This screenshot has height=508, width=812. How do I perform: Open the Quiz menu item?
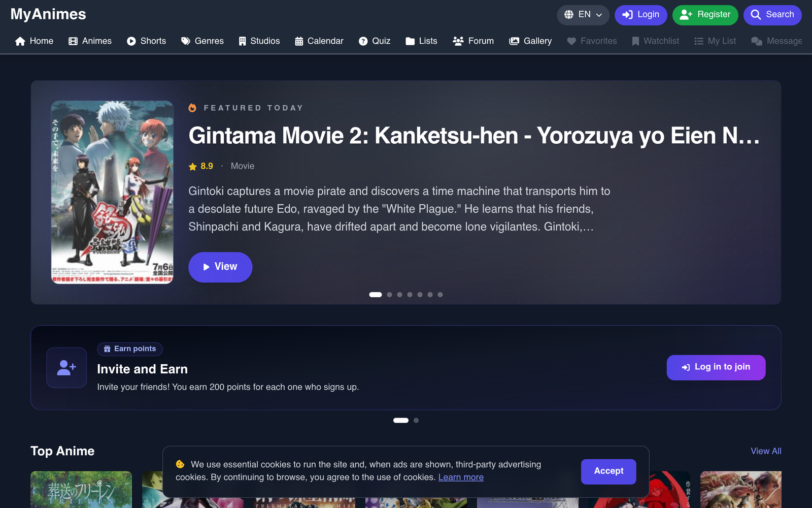click(375, 41)
